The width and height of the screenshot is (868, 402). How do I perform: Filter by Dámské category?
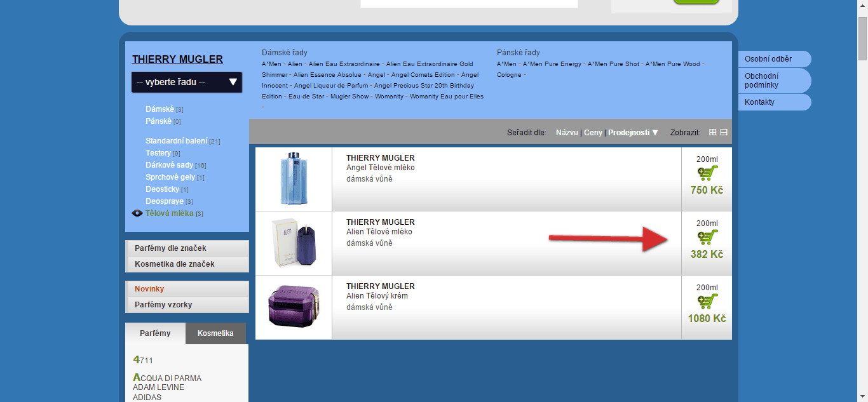159,109
